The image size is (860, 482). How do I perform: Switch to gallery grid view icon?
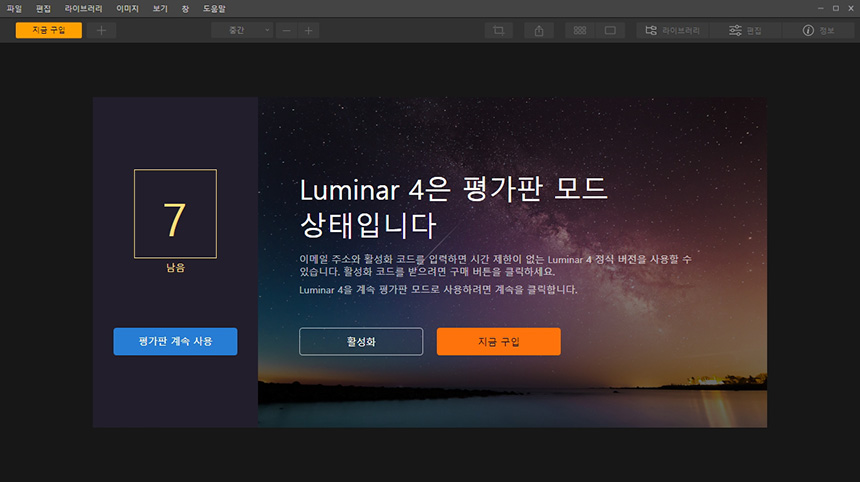point(580,31)
